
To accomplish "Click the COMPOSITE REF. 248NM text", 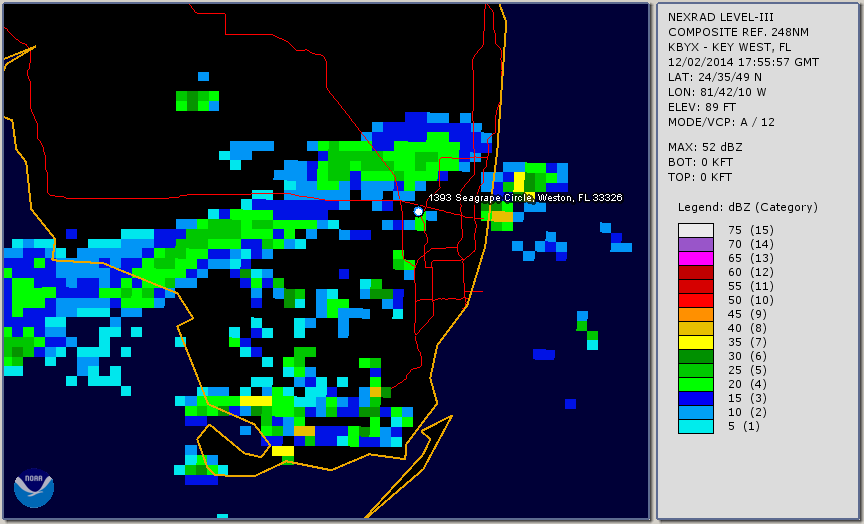I will coord(738,33).
